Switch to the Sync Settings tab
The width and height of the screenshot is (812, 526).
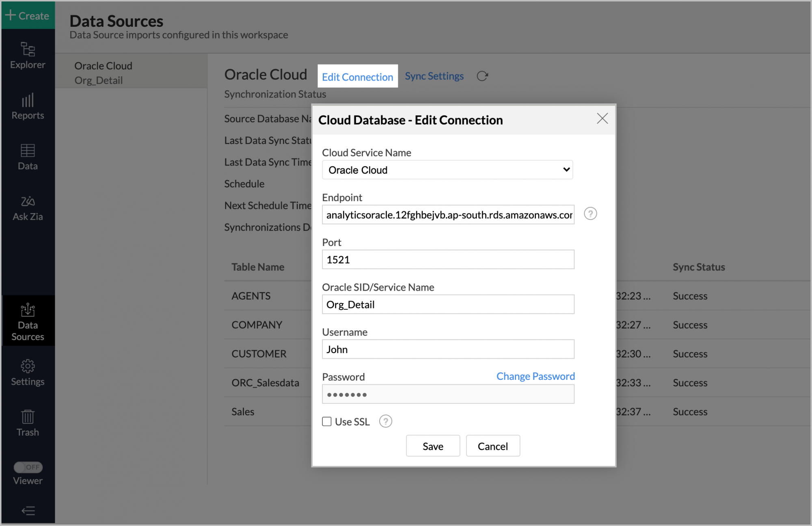[x=434, y=76]
